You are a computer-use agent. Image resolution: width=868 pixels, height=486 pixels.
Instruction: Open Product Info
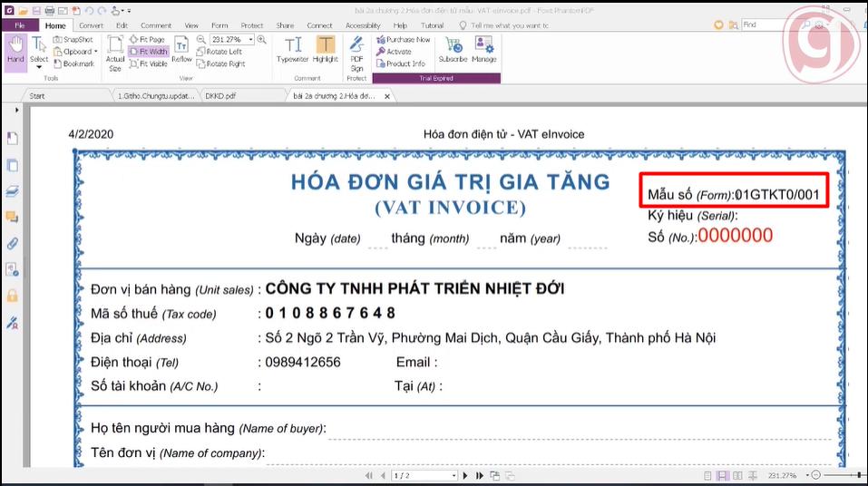pyautogui.click(x=401, y=63)
